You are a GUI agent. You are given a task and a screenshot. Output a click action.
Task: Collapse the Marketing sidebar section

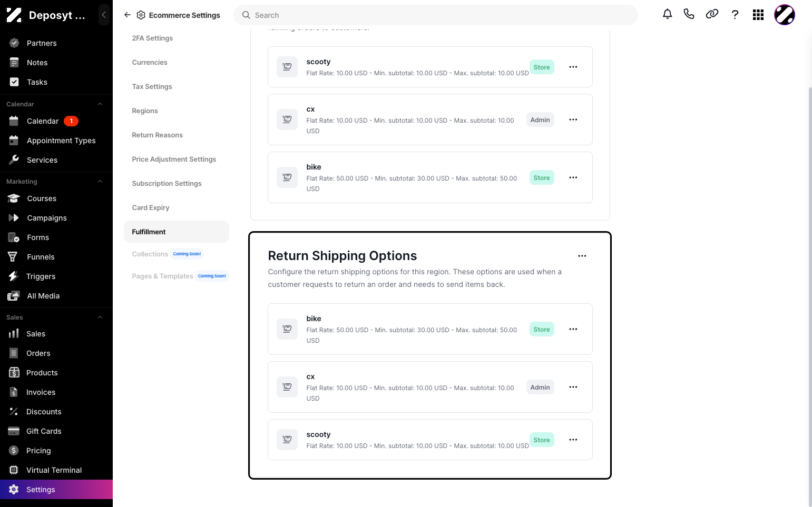100,182
